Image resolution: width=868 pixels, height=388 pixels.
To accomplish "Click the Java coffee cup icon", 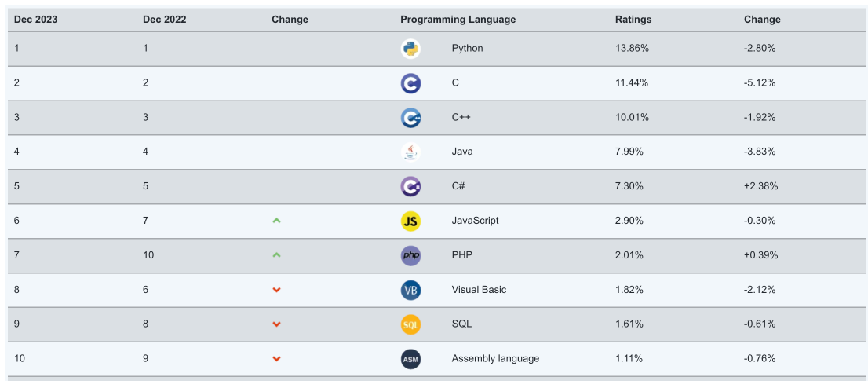I will click(410, 152).
